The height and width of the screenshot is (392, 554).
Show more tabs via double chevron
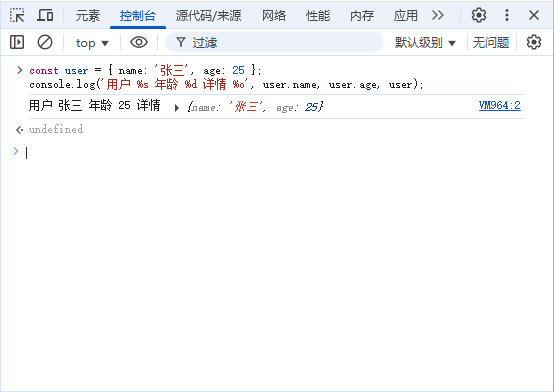[438, 15]
